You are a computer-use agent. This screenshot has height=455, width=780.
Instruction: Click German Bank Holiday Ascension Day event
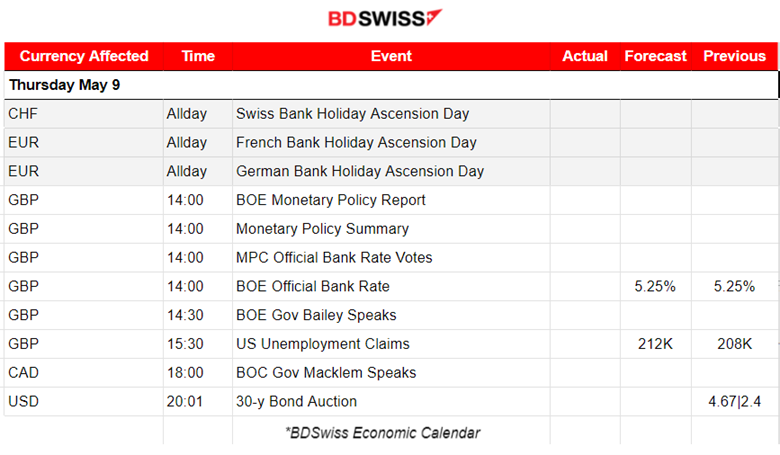[x=360, y=172]
